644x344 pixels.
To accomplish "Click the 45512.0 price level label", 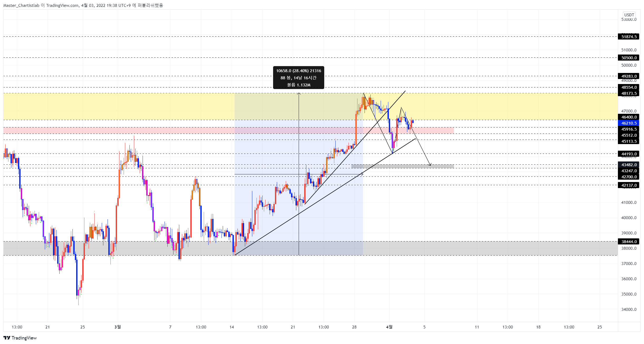I will (x=629, y=135).
